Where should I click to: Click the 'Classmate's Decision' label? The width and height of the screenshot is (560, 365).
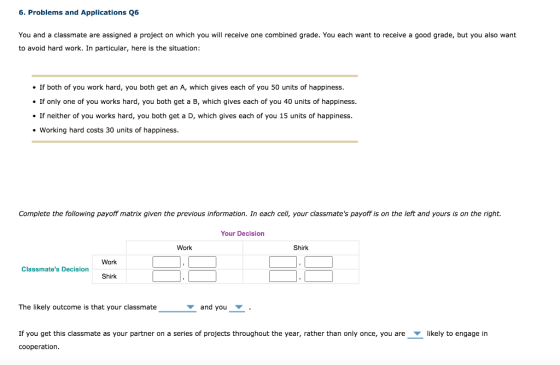tap(55, 269)
